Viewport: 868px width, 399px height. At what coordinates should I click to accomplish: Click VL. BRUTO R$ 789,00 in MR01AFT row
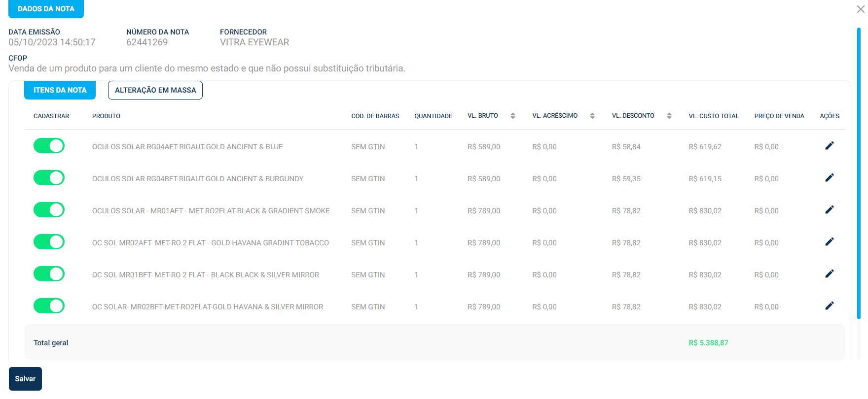484,211
